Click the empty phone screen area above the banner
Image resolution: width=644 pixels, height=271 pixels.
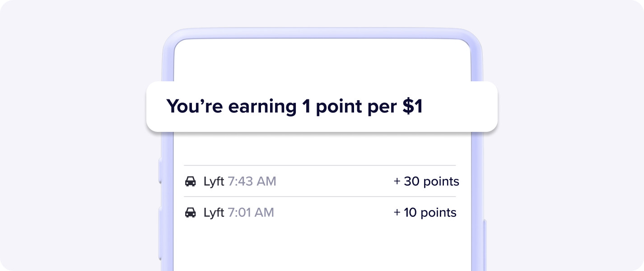(x=322, y=61)
